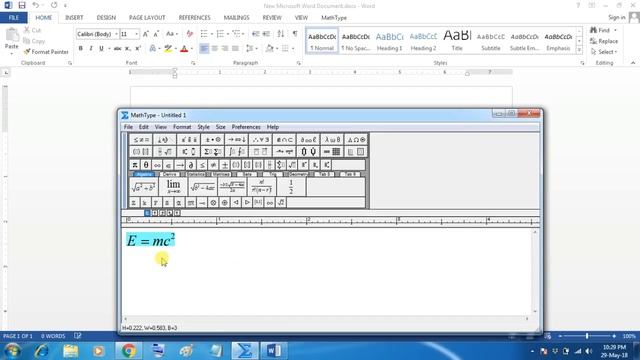Switch to the INSERT ribbon tab in Word
The width and height of the screenshot is (640, 360).
74,18
